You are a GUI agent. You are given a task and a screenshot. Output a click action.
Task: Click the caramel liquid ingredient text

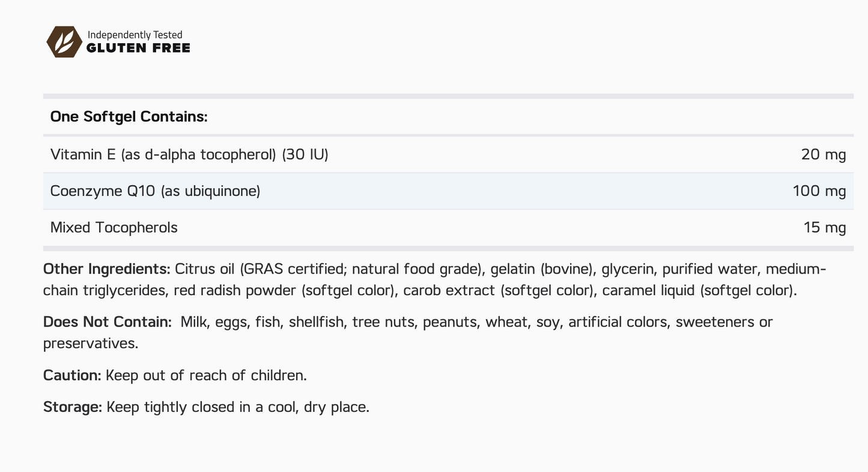[x=648, y=290]
